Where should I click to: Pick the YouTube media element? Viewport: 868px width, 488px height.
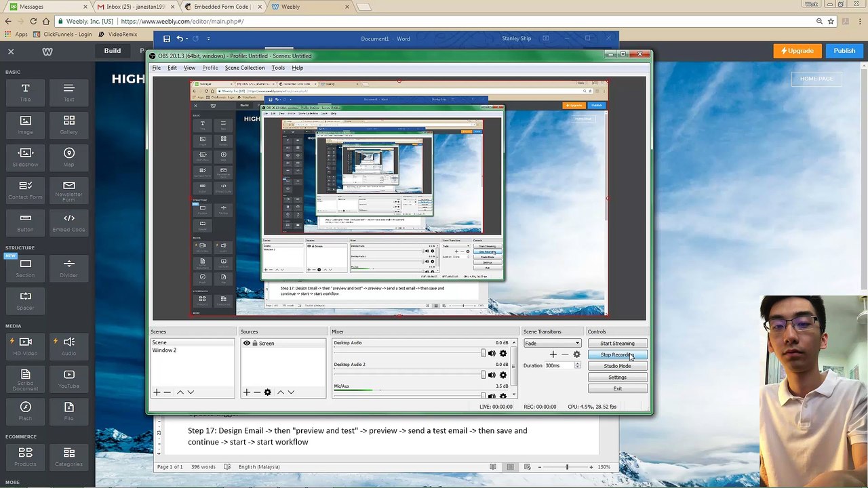(x=68, y=380)
